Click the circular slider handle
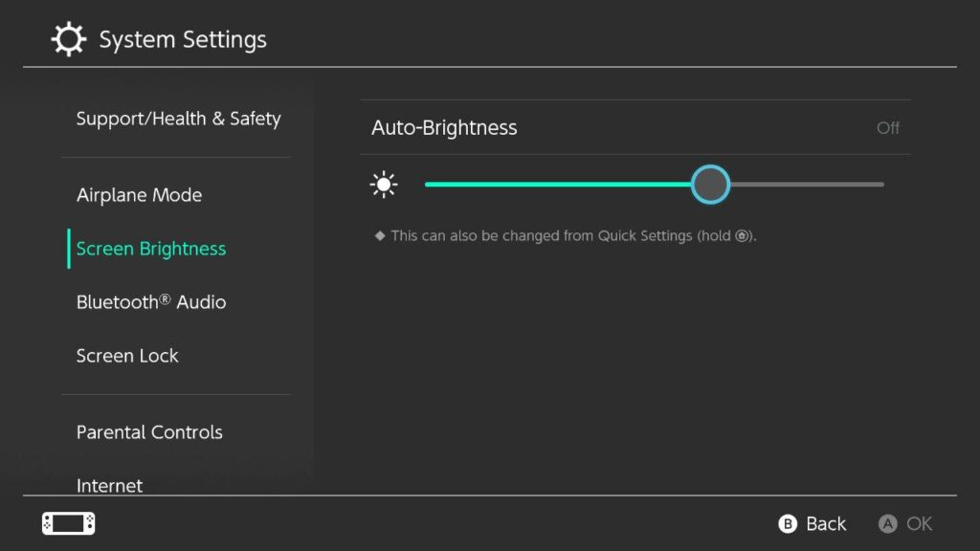This screenshot has width=980, height=551. [x=711, y=184]
